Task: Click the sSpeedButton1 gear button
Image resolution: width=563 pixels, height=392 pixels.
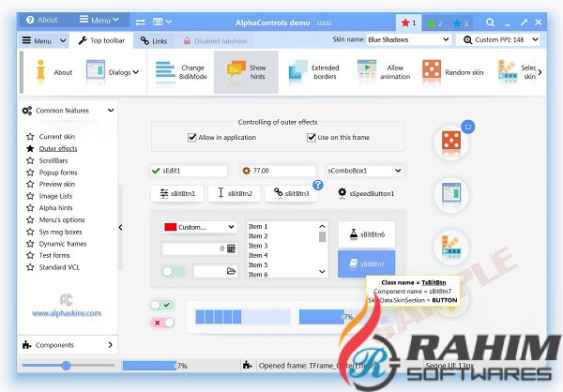Action: [366, 193]
